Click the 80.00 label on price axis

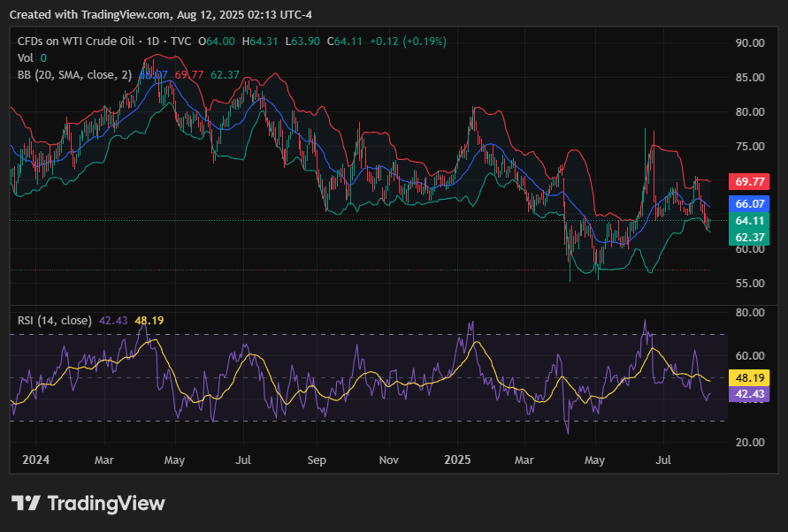click(x=750, y=112)
